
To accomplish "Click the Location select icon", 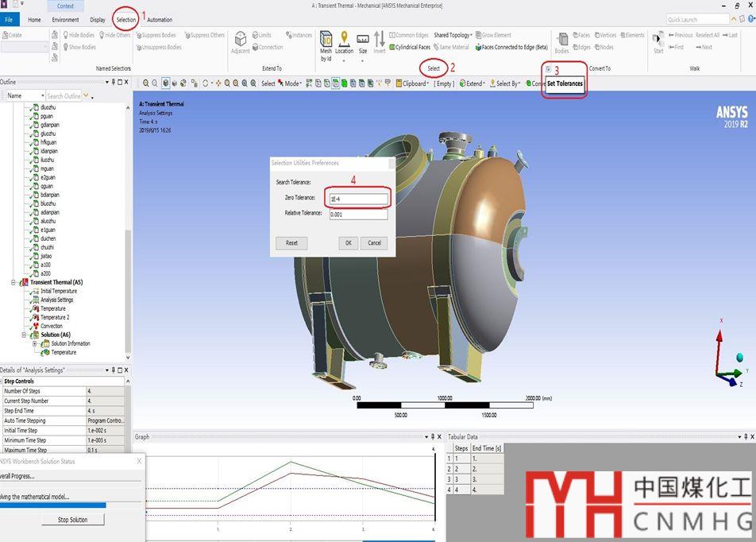I will point(344,43).
